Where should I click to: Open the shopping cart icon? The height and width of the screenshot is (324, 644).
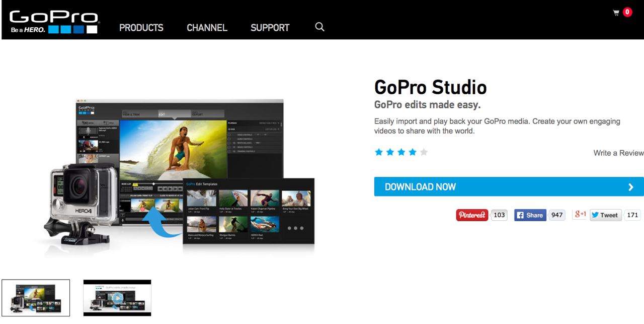[616, 13]
